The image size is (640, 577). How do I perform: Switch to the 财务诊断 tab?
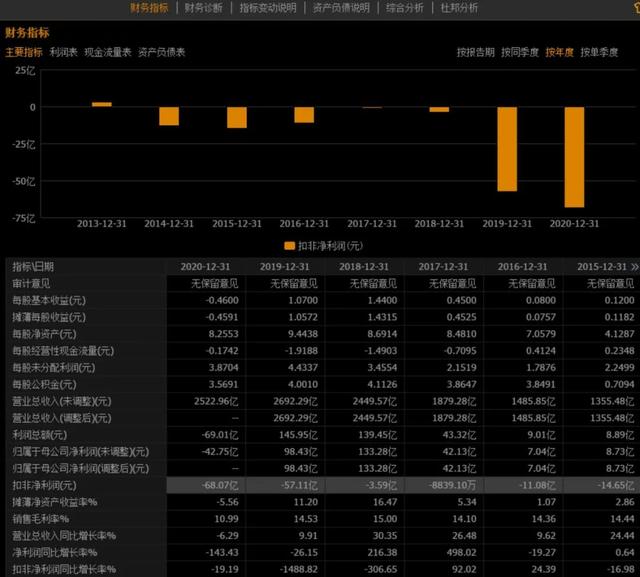click(x=204, y=8)
